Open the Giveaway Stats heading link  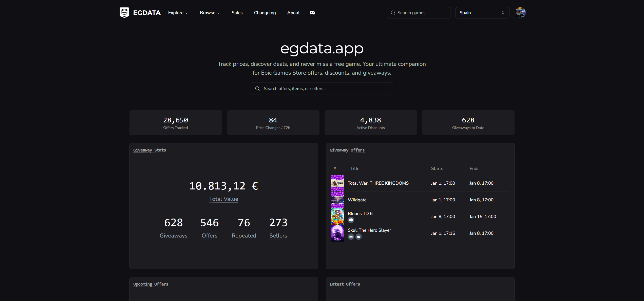coord(149,150)
